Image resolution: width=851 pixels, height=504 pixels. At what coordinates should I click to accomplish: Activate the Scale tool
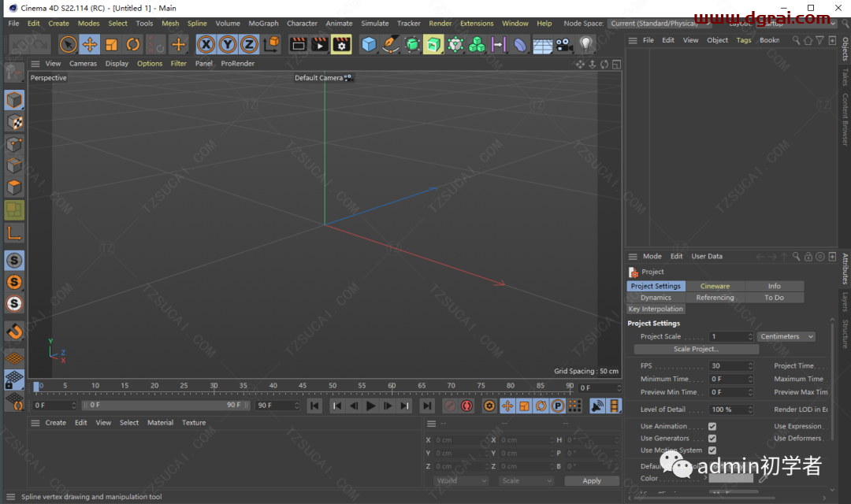[x=111, y=44]
